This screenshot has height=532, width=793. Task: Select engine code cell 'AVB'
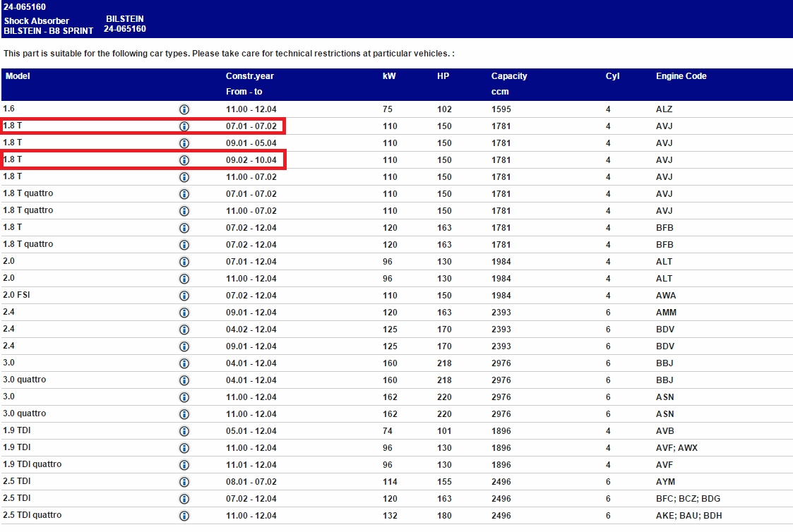tap(665, 431)
